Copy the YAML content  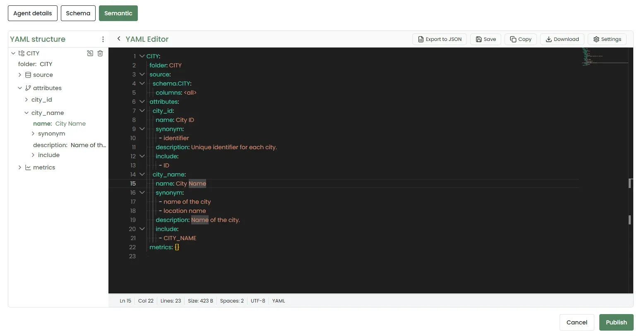coord(521,39)
